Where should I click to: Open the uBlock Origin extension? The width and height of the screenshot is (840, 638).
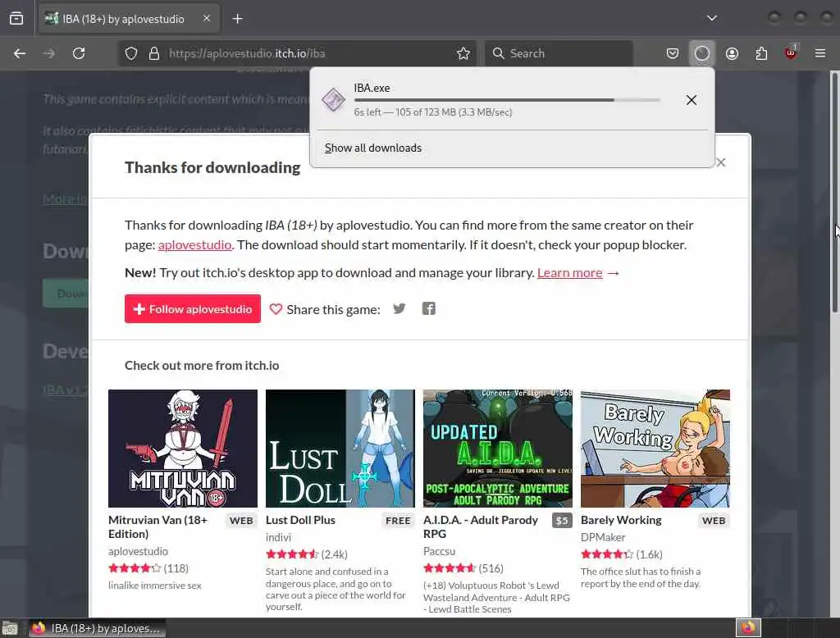(791, 52)
